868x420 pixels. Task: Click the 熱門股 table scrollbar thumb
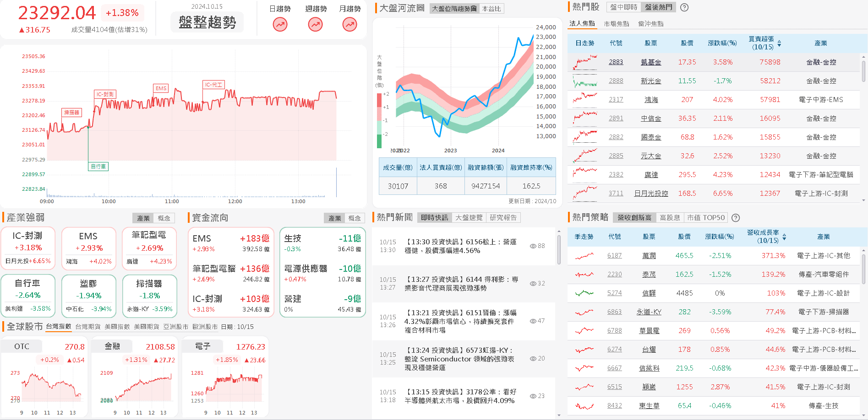click(x=863, y=71)
